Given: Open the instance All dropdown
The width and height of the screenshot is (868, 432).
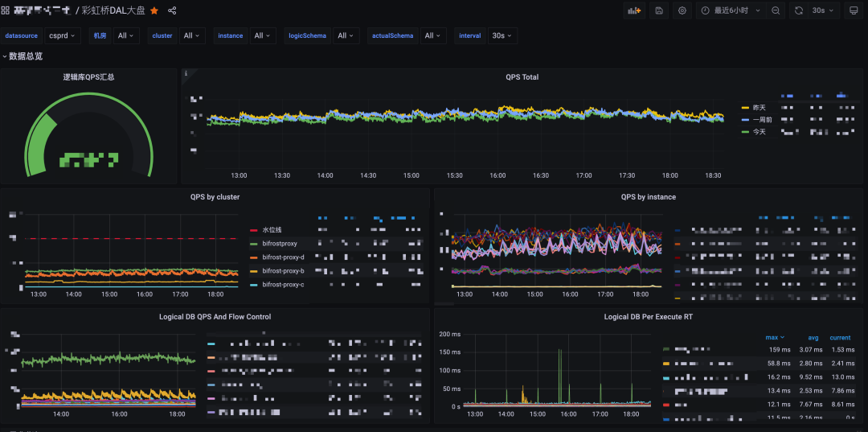Looking at the screenshot, I should (263, 35).
